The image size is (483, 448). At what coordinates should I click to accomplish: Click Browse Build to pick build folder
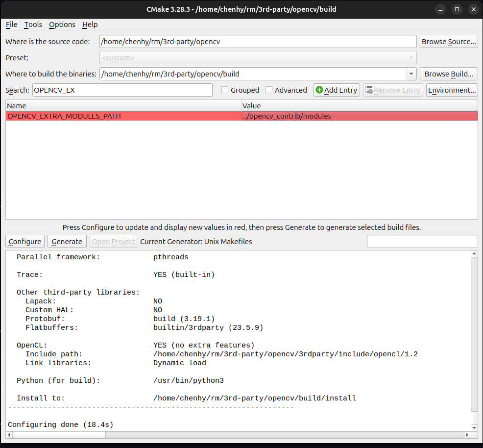[x=448, y=74]
